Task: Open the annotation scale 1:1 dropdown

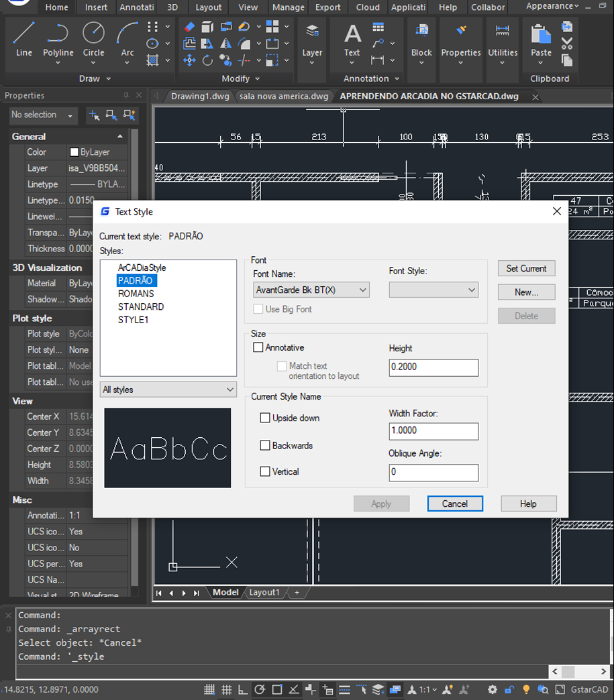Action: (x=428, y=690)
